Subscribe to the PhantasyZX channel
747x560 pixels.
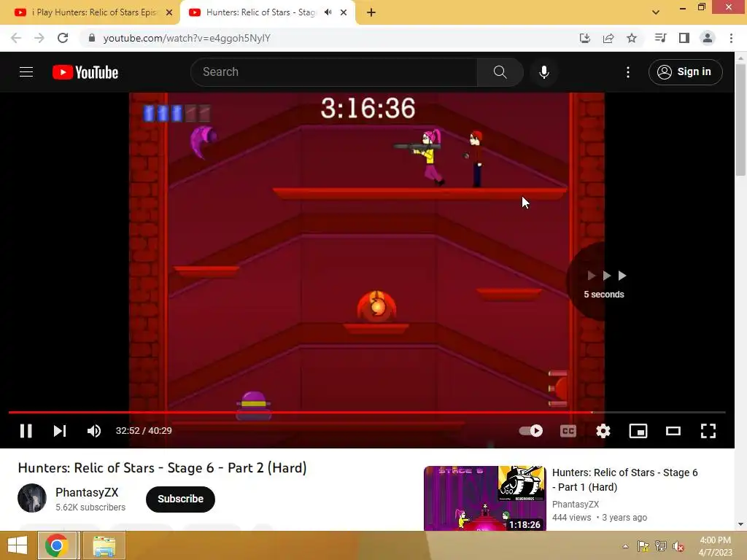tap(181, 499)
